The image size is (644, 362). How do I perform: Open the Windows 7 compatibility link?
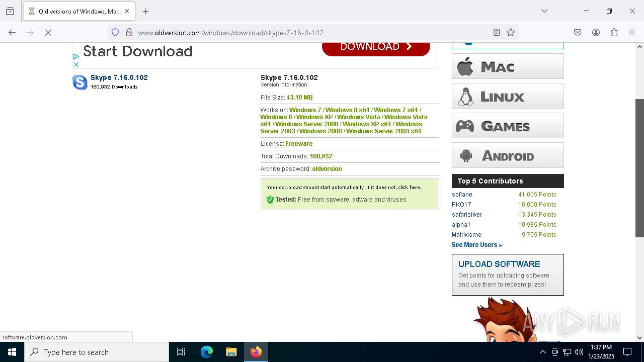[305, 110]
